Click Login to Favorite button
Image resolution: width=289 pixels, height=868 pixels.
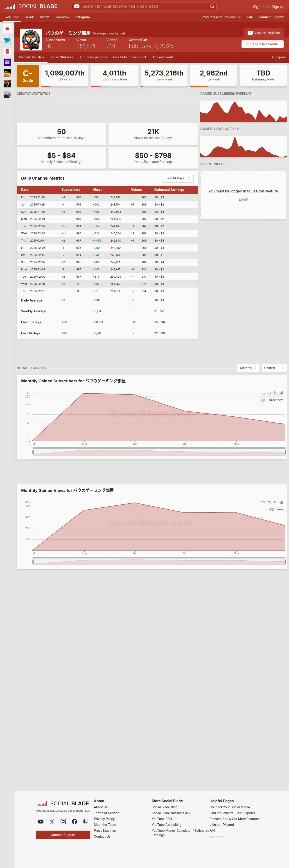(x=262, y=44)
